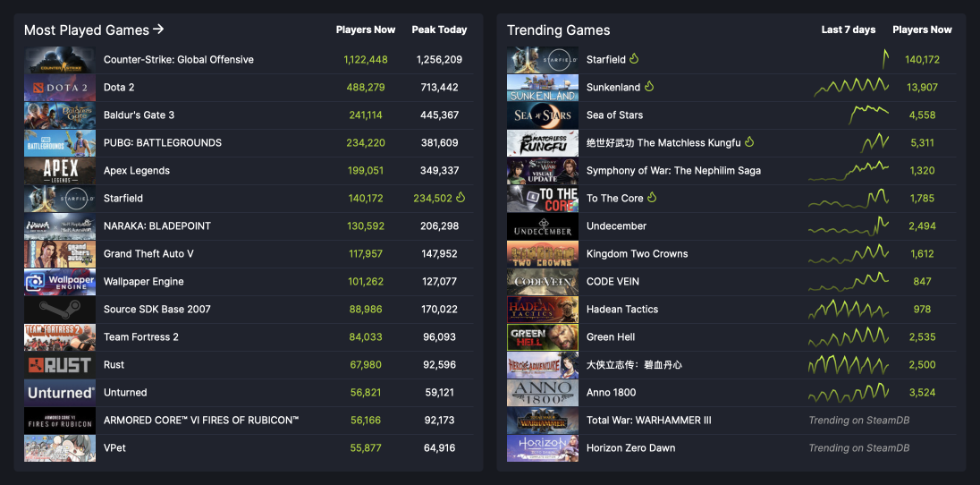This screenshot has height=485, width=980.
Task: Open the Matchless Kungfu thumbnail
Action: tap(543, 142)
